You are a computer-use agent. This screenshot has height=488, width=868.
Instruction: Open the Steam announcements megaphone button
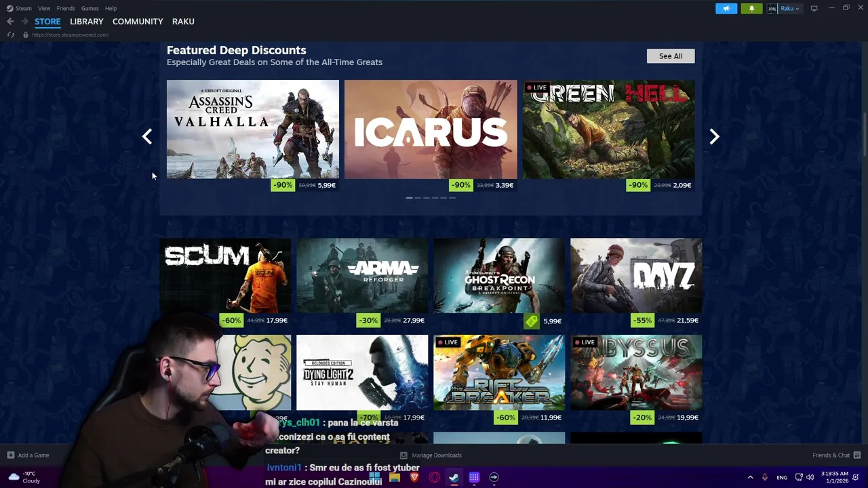[x=726, y=8]
